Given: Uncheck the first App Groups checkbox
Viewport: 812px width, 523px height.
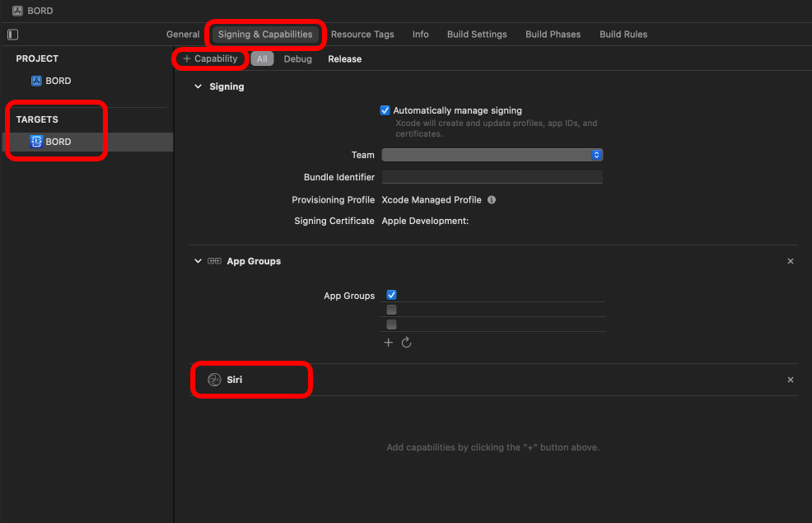Looking at the screenshot, I should [392, 295].
